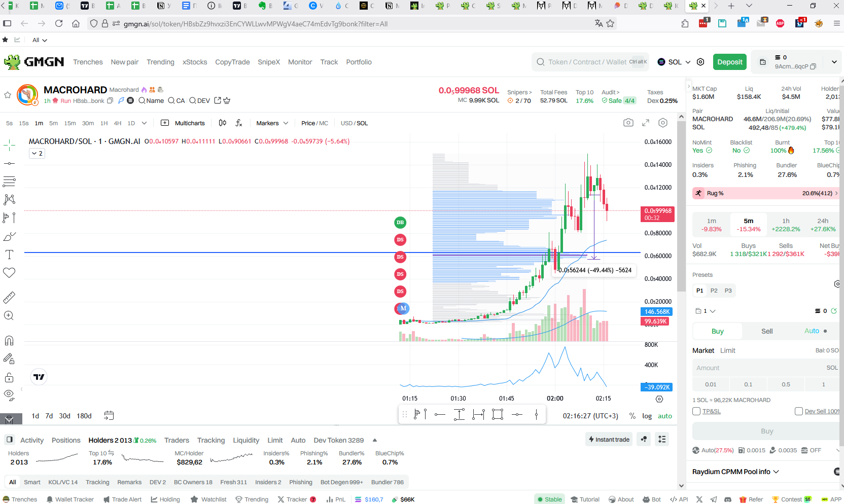Take a chart snapshot with camera icon
Screen dimensions: 844x504
[628, 123]
